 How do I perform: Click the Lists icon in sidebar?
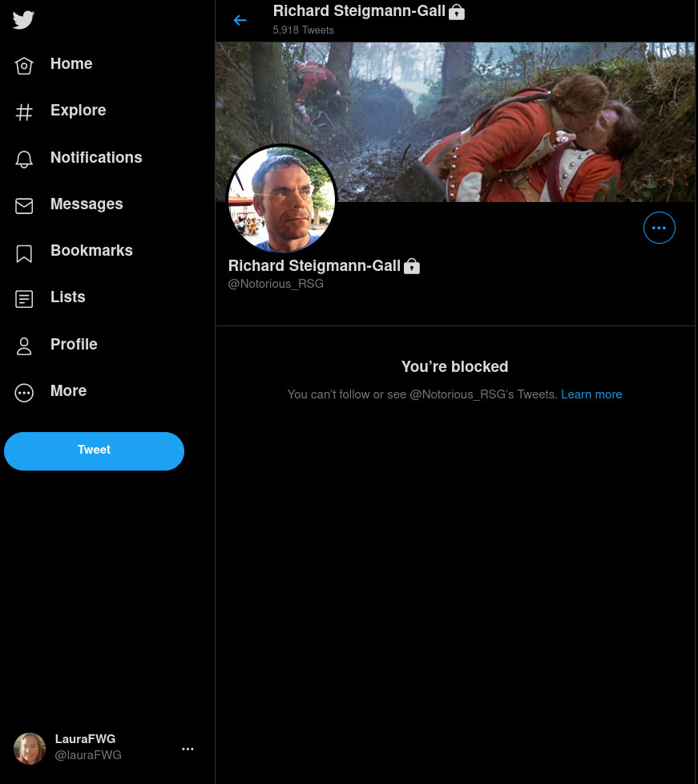24,299
